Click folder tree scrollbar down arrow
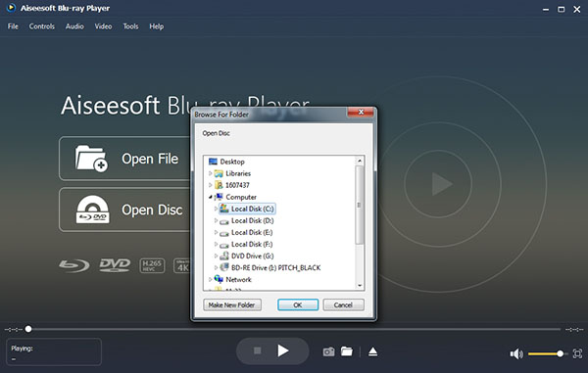 (x=360, y=285)
